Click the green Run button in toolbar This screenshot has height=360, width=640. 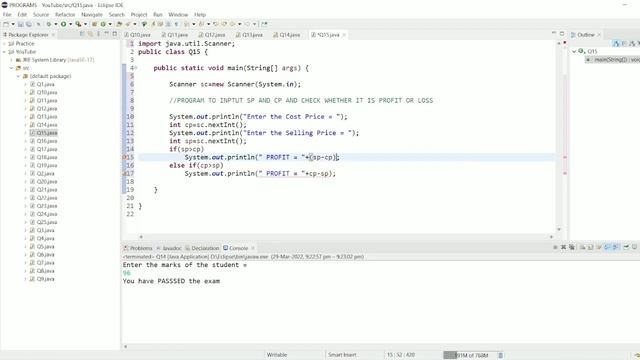[x=64, y=24]
